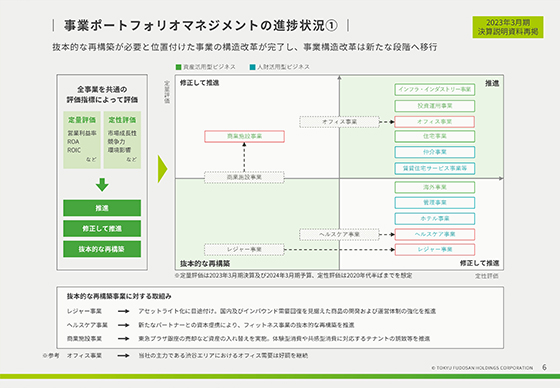Select the red-outlined ヘルスケア事業 box

(x=435, y=234)
